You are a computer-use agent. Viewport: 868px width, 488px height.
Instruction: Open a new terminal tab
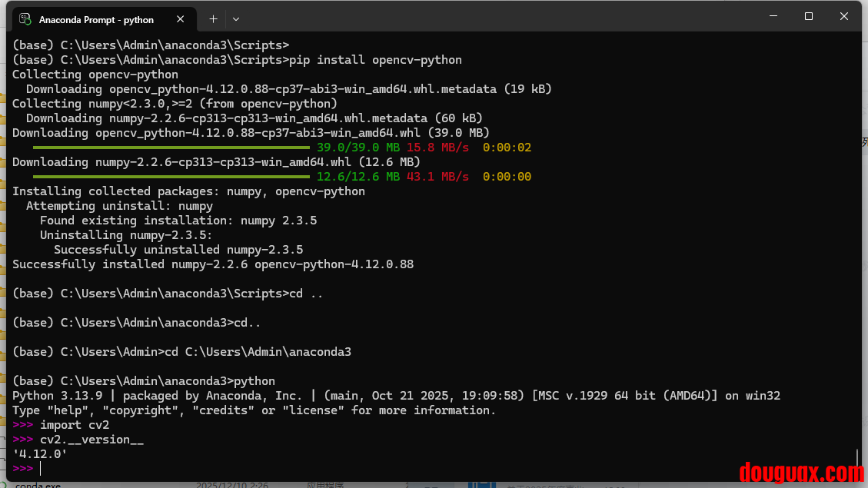(213, 18)
